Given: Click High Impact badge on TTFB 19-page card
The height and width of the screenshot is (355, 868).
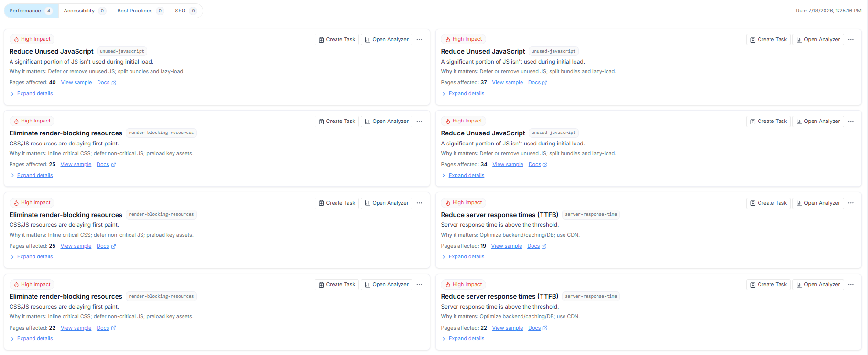Looking at the screenshot, I should [x=464, y=203].
